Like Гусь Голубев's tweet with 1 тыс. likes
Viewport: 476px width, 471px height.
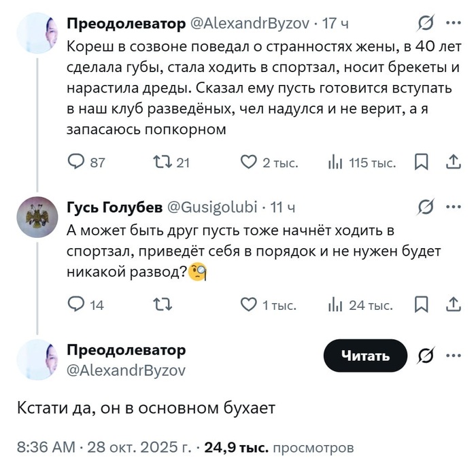click(x=249, y=305)
